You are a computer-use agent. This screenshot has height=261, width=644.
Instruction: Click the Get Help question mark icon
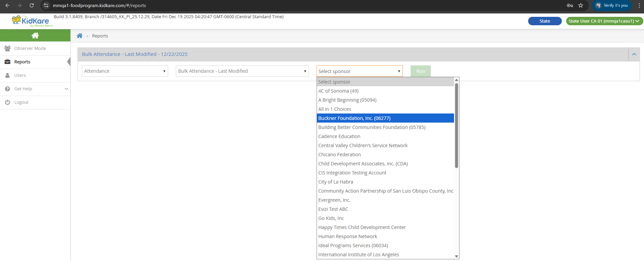click(x=7, y=89)
